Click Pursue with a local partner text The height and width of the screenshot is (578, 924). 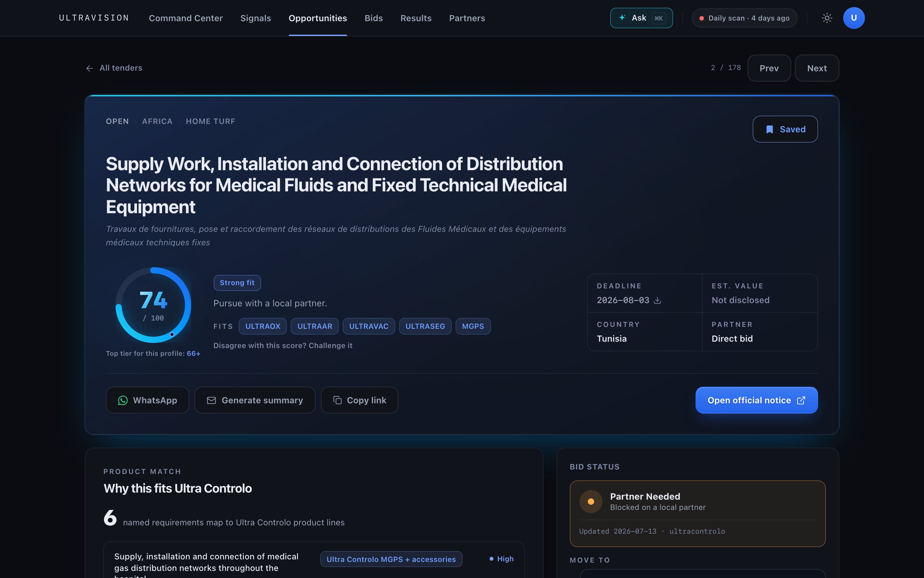pyautogui.click(x=270, y=303)
